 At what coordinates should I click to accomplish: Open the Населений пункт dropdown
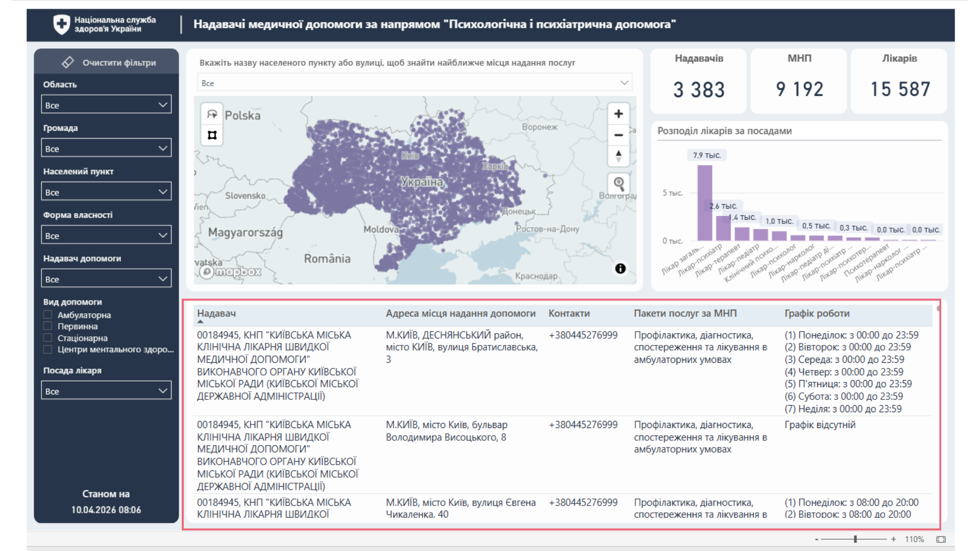(106, 192)
